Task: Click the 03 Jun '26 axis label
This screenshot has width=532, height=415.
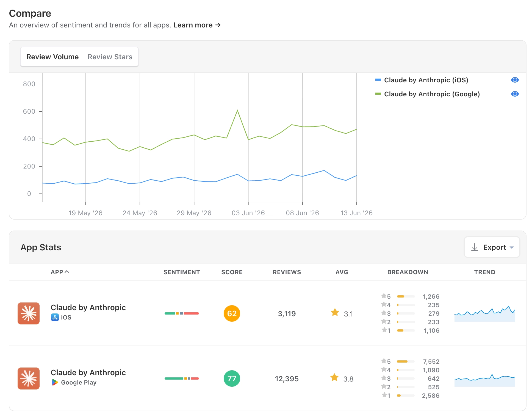Action: click(248, 213)
